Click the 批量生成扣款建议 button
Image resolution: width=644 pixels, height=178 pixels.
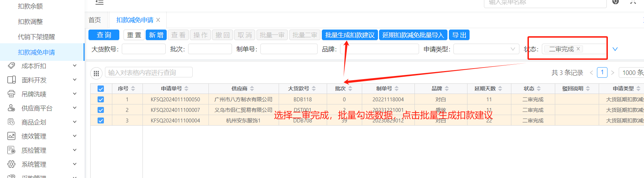350,35
